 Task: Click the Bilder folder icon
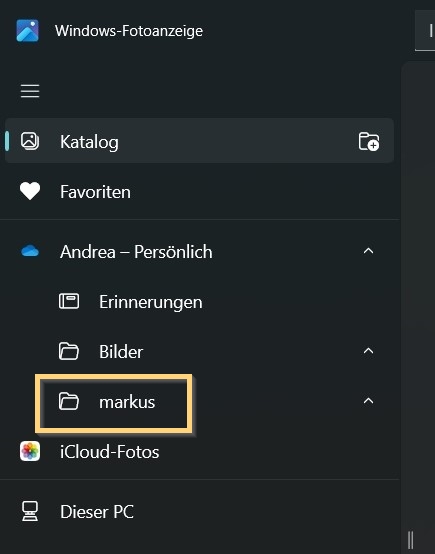(x=69, y=351)
